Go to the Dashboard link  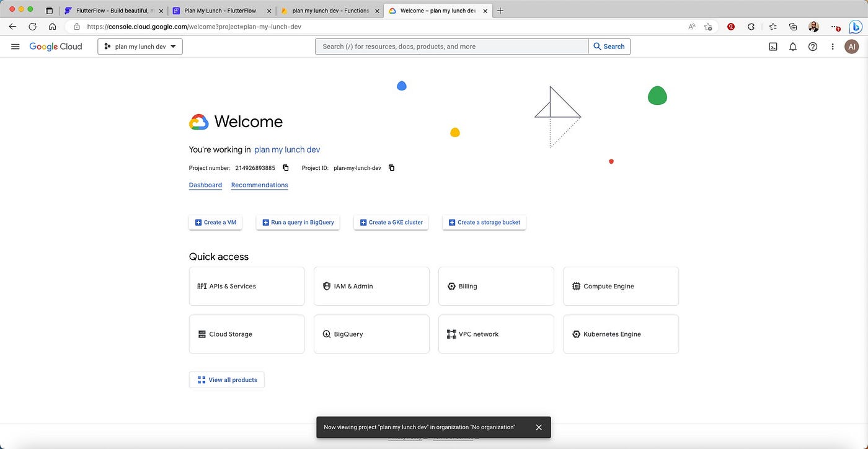click(205, 185)
